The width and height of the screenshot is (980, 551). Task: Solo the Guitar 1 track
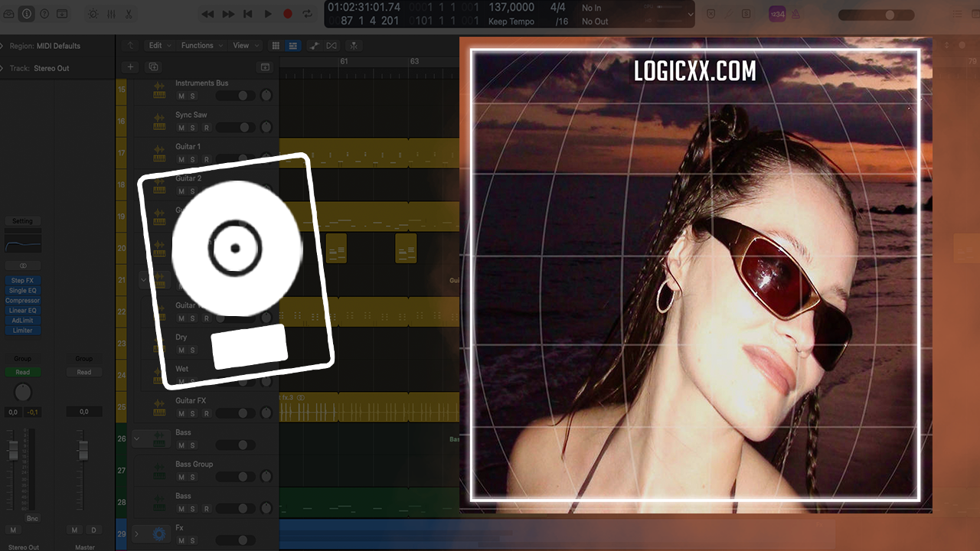click(193, 159)
